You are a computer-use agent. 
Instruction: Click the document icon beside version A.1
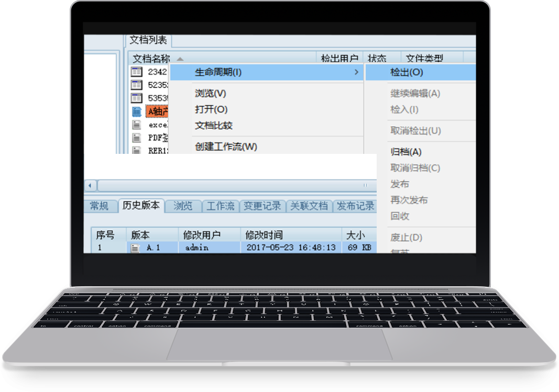[135, 248]
